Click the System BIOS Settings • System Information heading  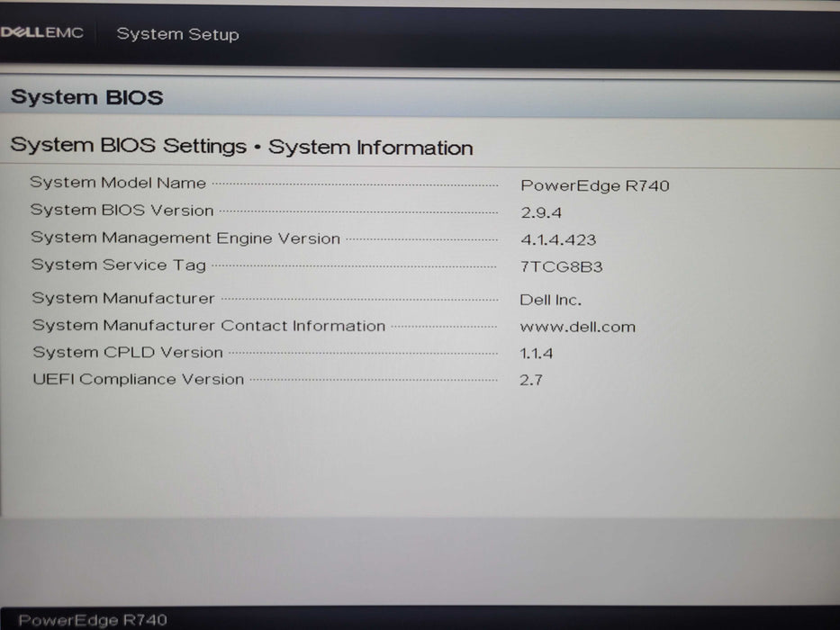[241, 146]
